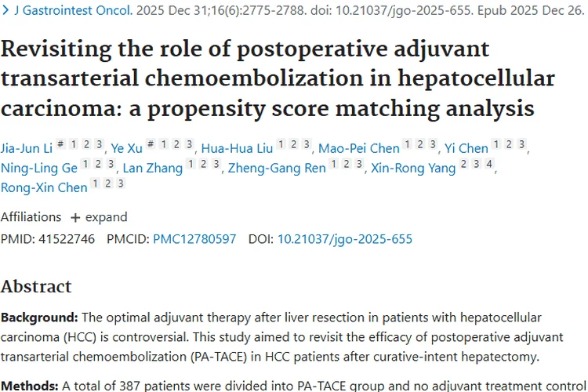Screen dimensions: 588x392
Task: Click affiliation superscript 1 after Jia-Jun Li
Action: (73, 145)
